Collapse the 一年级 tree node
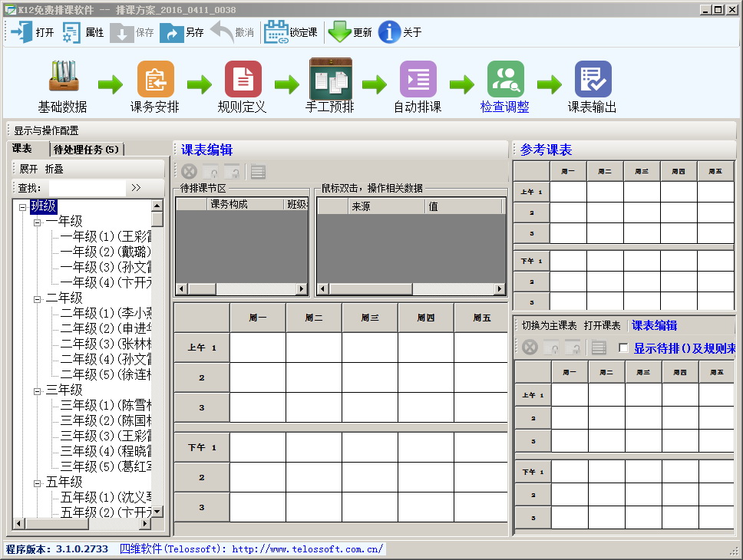 coord(38,222)
